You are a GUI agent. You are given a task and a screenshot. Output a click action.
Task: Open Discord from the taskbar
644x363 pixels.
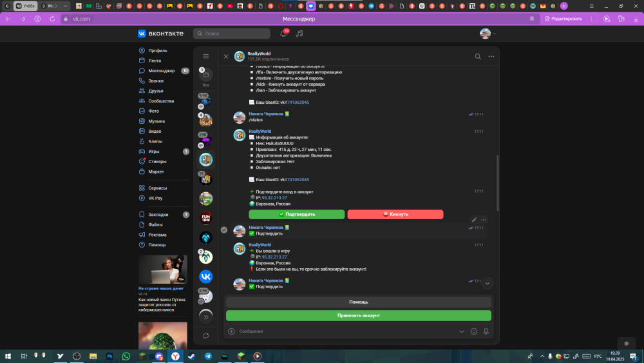[x=159, y=356]
